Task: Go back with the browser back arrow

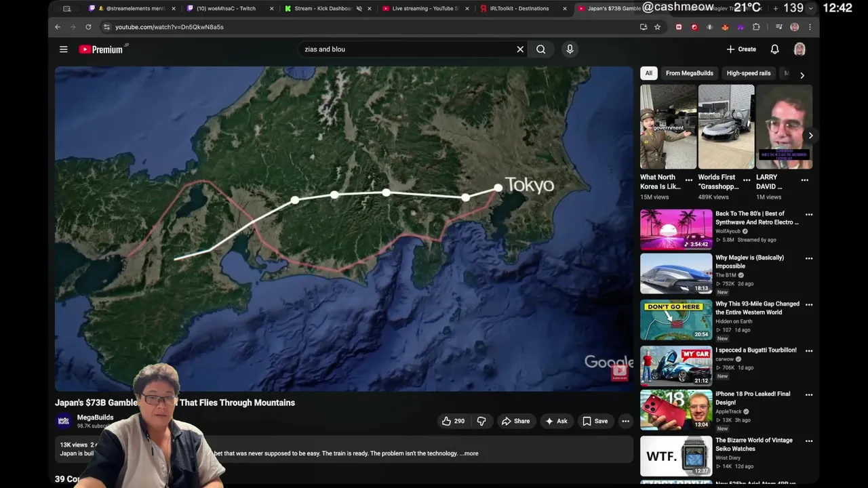Action: [58, 27]
